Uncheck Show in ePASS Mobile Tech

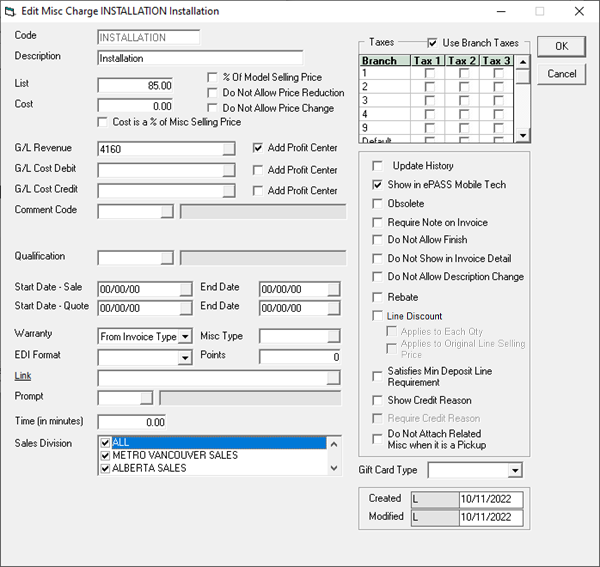click(x=378, y=185)
